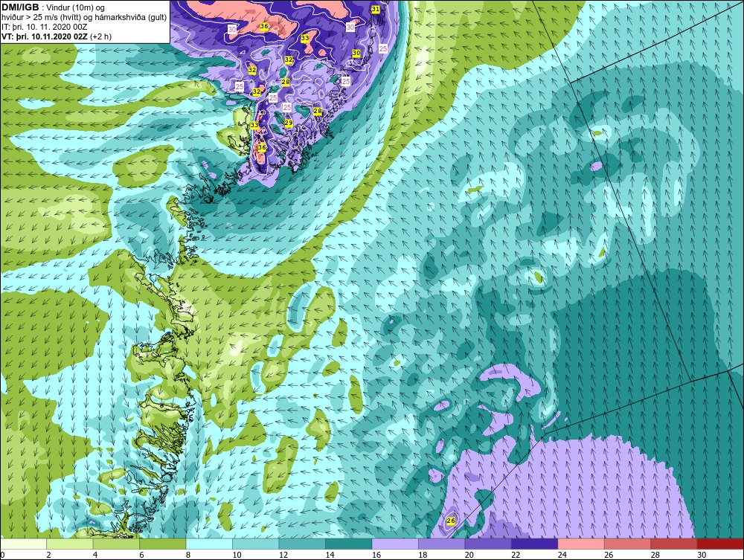
Task: Click the 12–14 m/s teal legend swatch
Action: [302, 544]
